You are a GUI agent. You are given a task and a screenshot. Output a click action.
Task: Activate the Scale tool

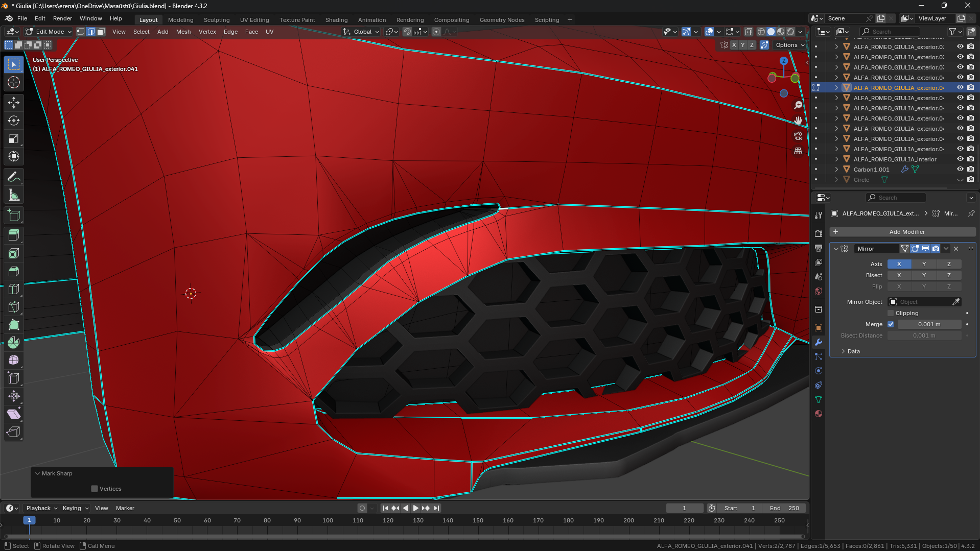(x=14, y=138)
